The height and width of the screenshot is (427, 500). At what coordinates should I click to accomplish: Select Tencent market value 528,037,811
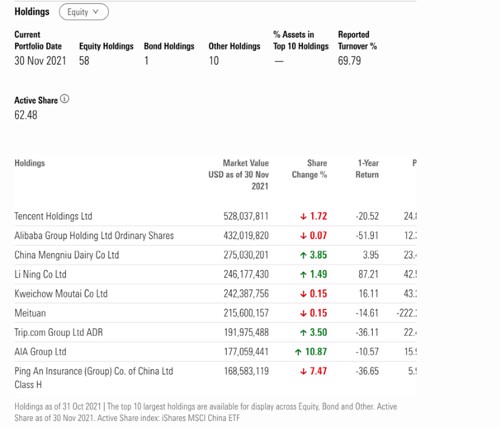(246, 216)
